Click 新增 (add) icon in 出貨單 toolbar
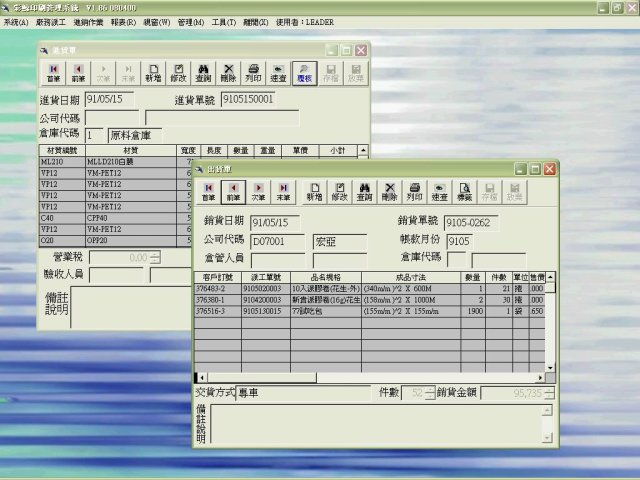Screen dimensions: 640x480 (314, 190)
